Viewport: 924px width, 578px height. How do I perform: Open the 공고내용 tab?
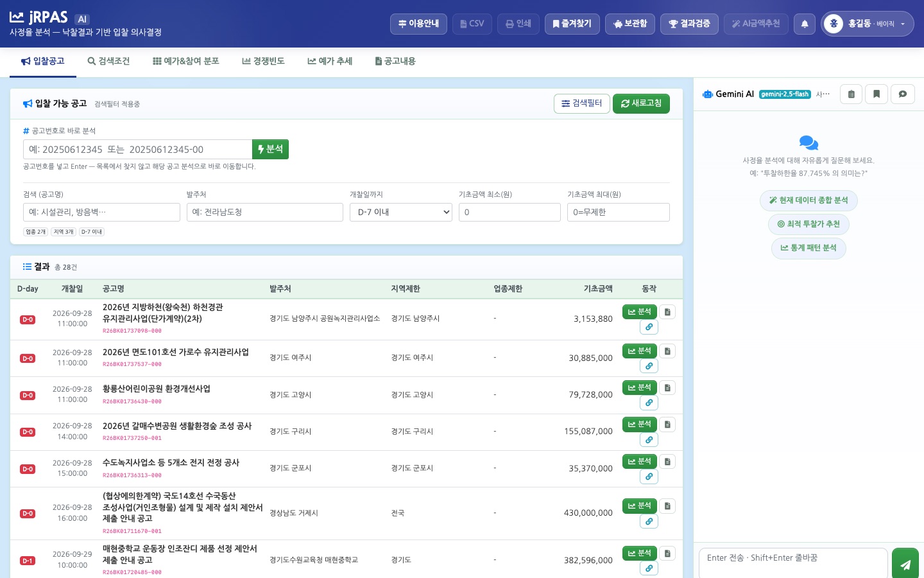tap(395, 61)
